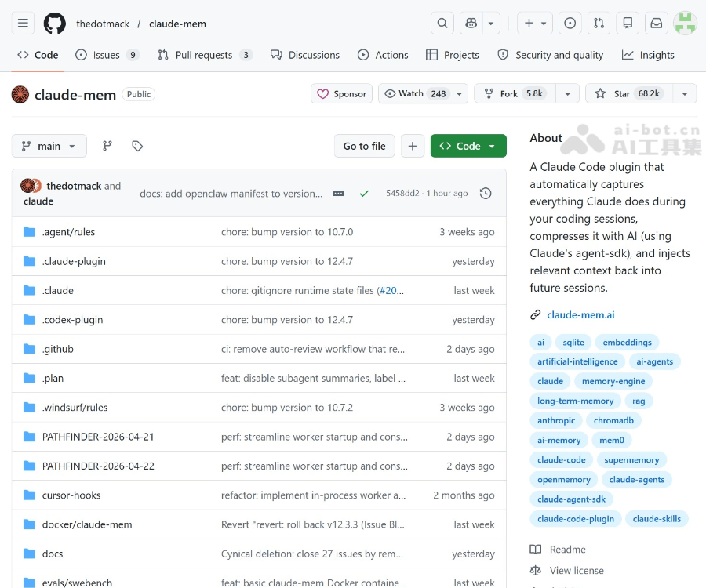Image resolution: width=706 pixels, height=588 pixels.
Task: Click the chromadb topic tag
Action: point(613,421)
